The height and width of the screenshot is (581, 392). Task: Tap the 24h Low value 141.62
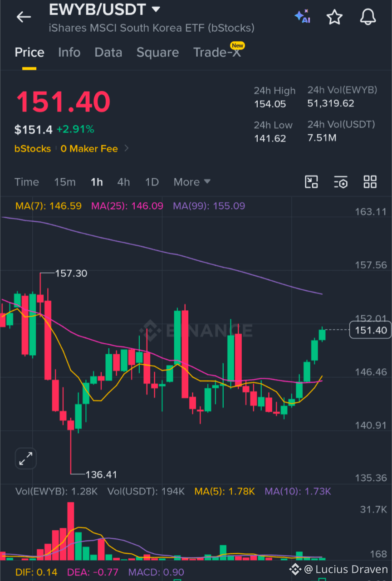pos(270,138)
